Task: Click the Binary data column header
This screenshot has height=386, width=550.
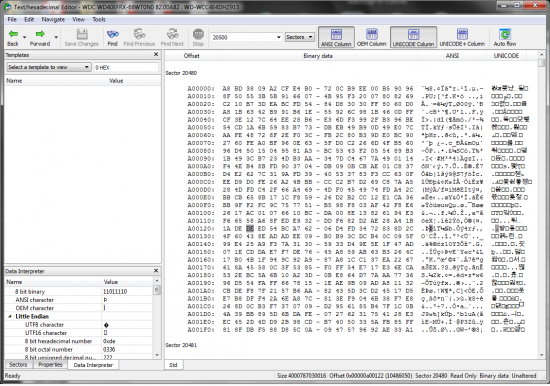Action: pyautogui.click(x=318, y=56)
